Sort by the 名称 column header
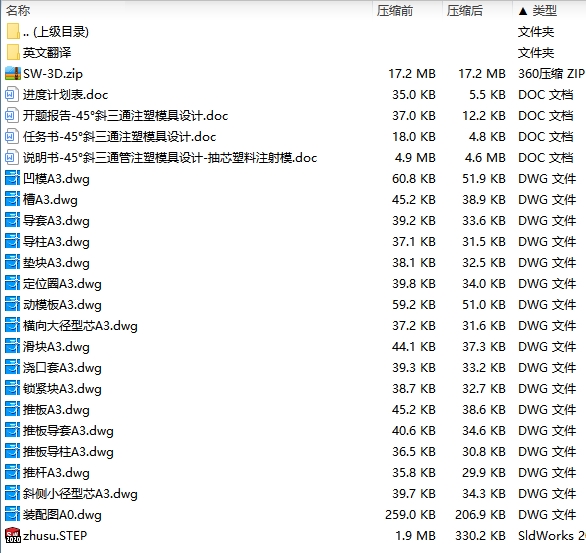This screenshot has width=586, height=553. pos(18,10)
